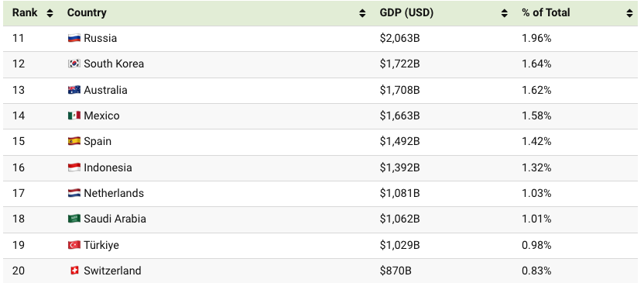Click Spain's GDP value $1,492B
Screen dimensions: 644x283
click(x=399, y=141)
